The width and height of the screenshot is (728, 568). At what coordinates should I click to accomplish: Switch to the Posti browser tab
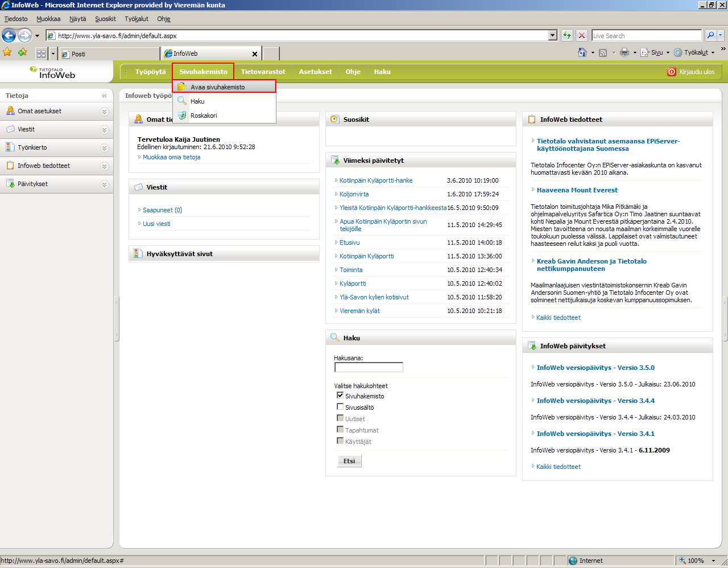(110, 54)
